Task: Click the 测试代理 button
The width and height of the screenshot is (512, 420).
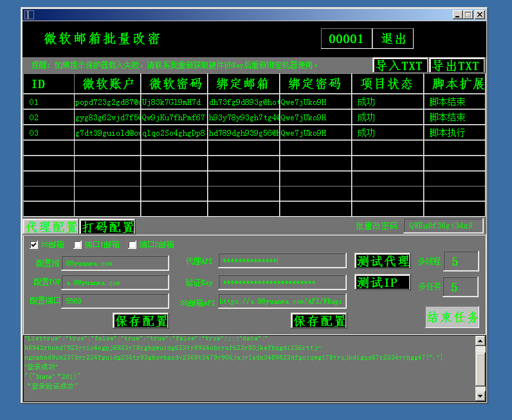Action: (x=382, y=261)
